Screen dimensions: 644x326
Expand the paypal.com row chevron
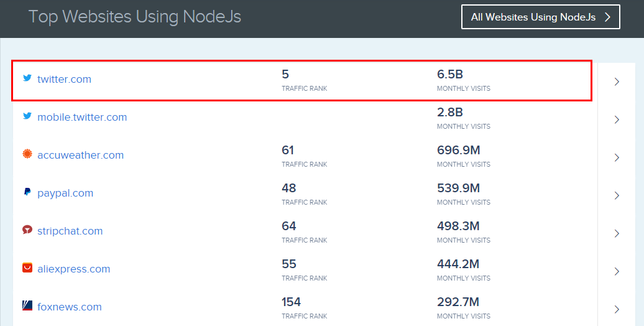tap(617, 196)
